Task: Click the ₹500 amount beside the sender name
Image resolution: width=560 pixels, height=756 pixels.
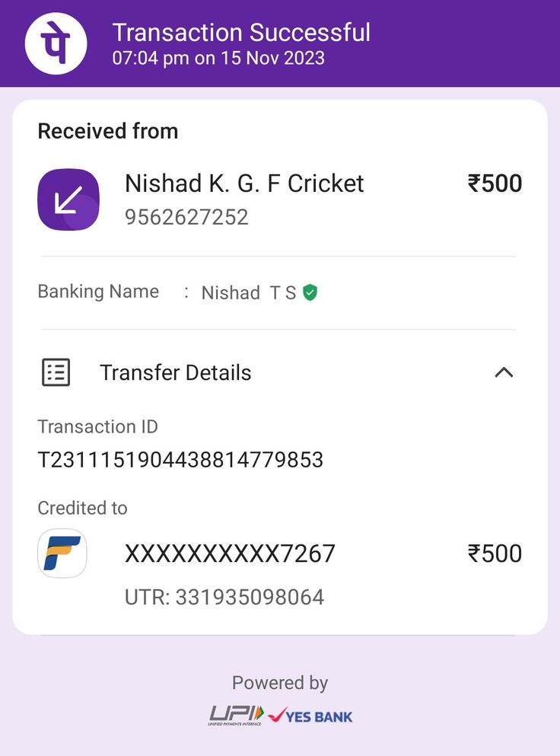Action: pos(495,183)
